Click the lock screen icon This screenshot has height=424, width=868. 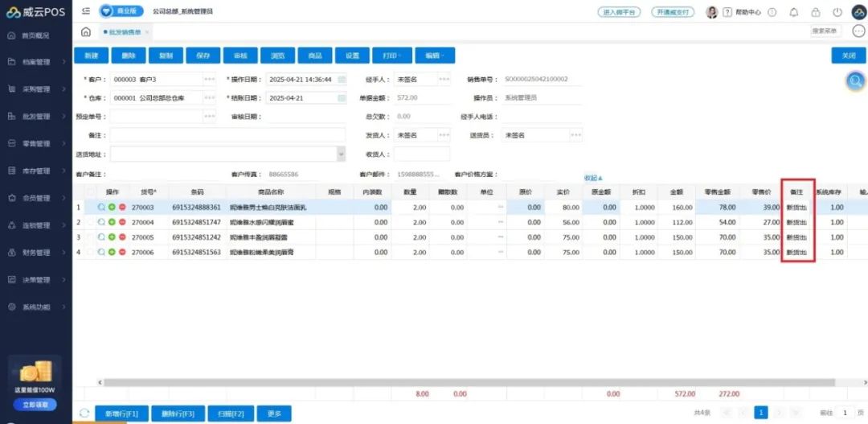coord(816,12)
